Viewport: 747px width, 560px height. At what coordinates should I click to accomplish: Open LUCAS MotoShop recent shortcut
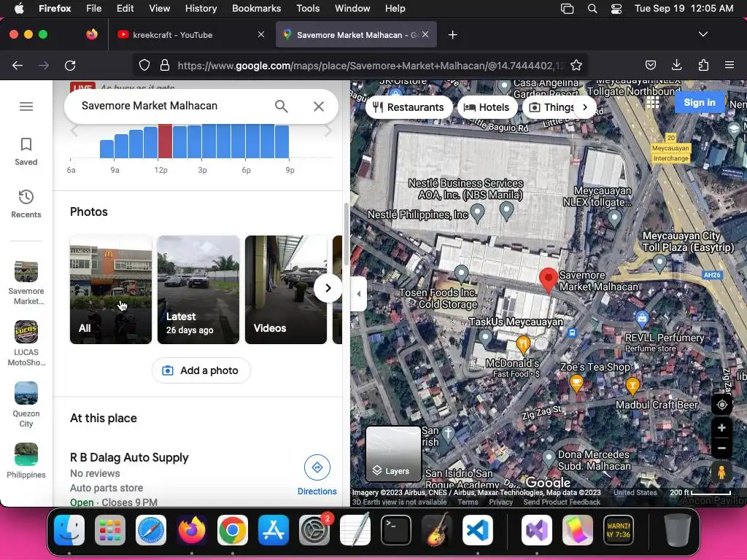click(x=26, y=344)
